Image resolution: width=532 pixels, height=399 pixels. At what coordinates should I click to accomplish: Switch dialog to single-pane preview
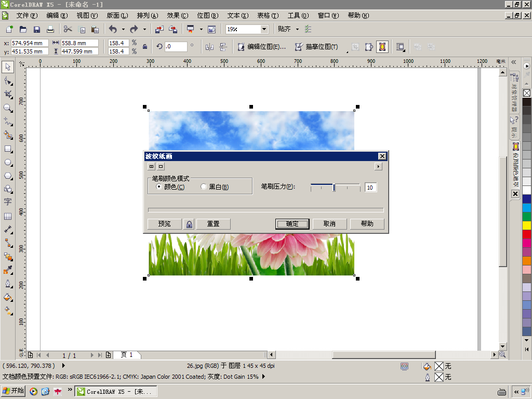[161, 166]
